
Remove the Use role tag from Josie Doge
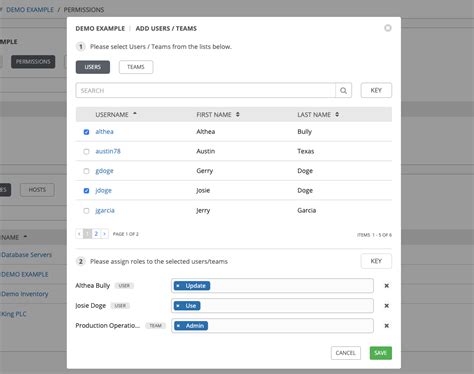178,306
